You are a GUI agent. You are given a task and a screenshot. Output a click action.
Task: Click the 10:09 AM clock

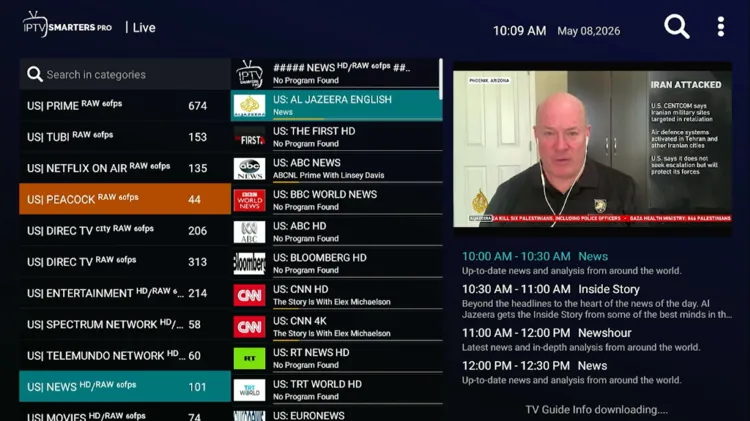[519, 31]
